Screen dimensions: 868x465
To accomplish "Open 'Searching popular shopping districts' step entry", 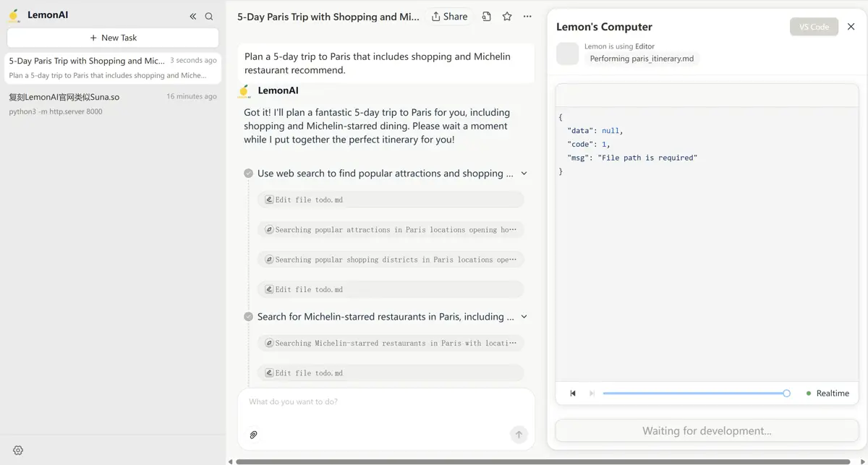I will click(x=391, y=260).
